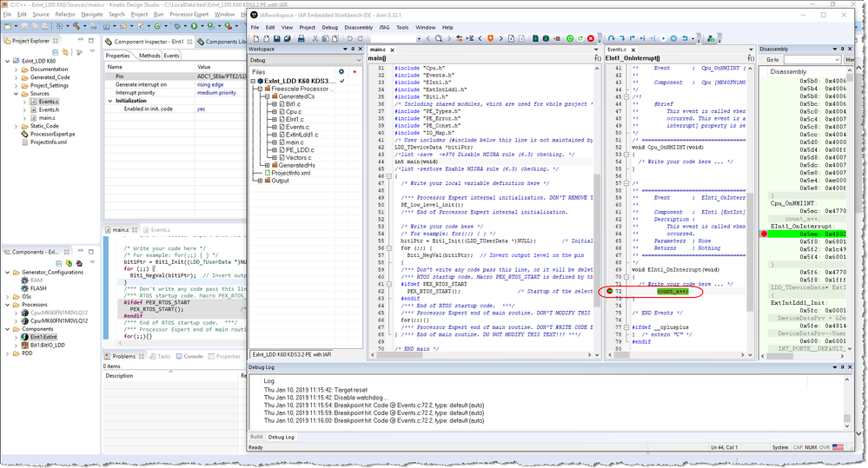Click the hammer Build icon in Kinetis toolbar
This screenshot has height=468, width=868.
click(x=76, y=26)
